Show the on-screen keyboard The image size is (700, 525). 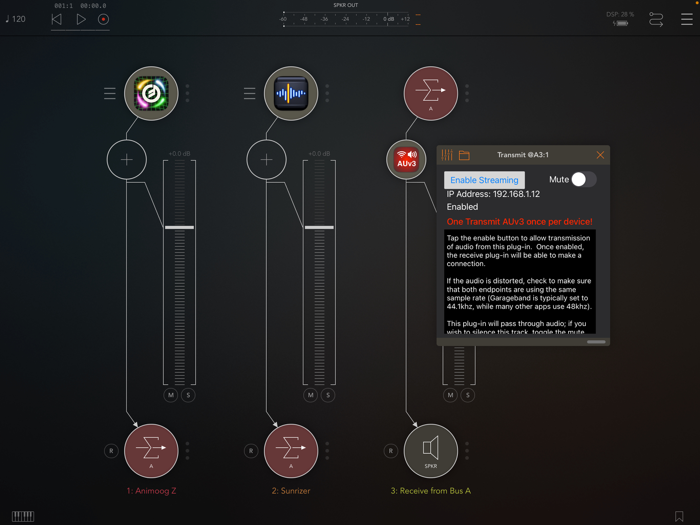point(23,517)
